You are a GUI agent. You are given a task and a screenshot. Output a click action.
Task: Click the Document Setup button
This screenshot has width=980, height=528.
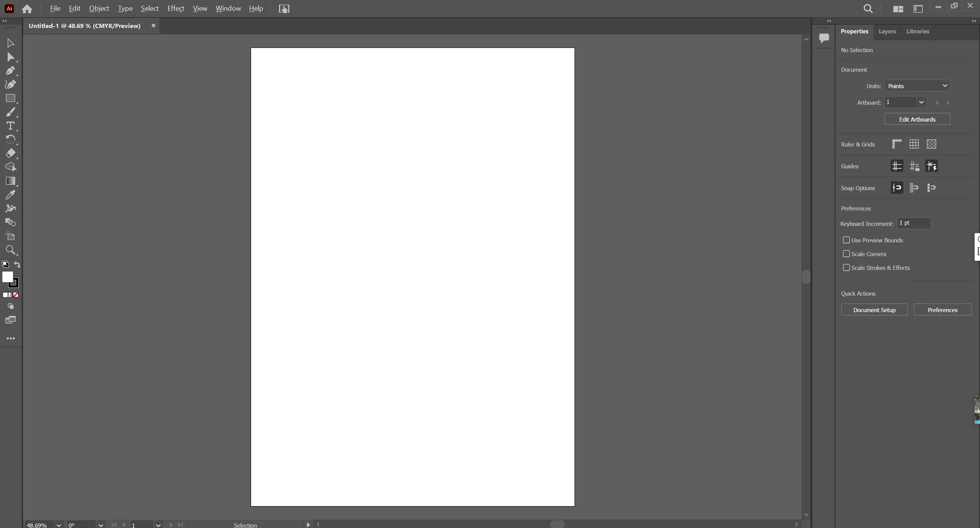874,309
